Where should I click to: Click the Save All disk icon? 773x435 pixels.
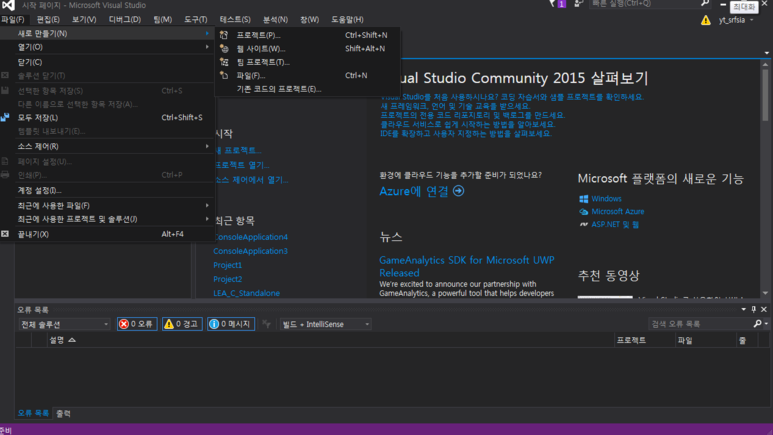(x=5, y=117)
